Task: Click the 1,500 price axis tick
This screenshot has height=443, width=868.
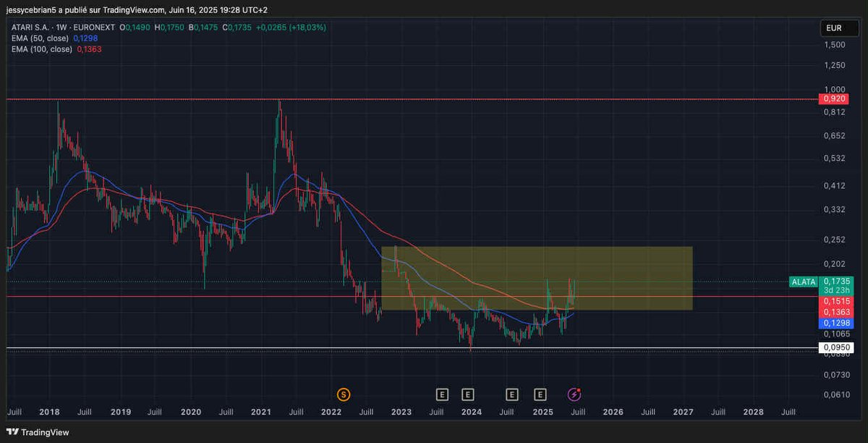Action: tap(833, 45)
